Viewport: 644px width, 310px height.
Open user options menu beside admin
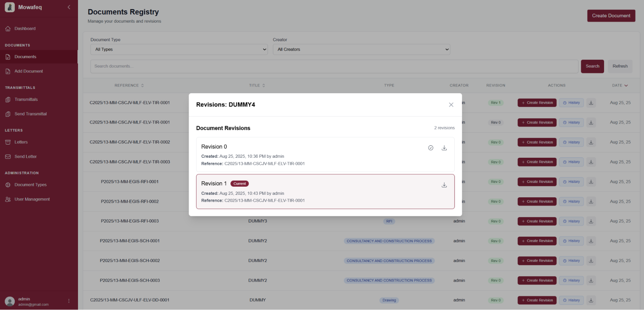coord(69,301)
